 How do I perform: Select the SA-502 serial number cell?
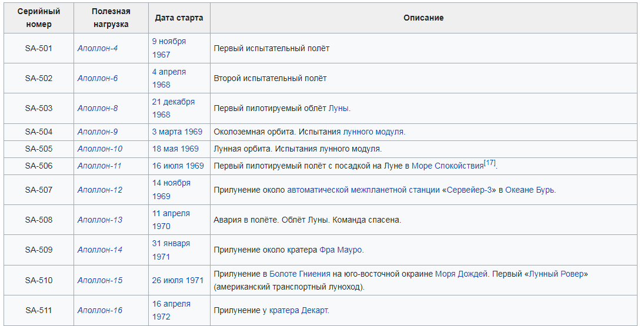coord(39,78)
